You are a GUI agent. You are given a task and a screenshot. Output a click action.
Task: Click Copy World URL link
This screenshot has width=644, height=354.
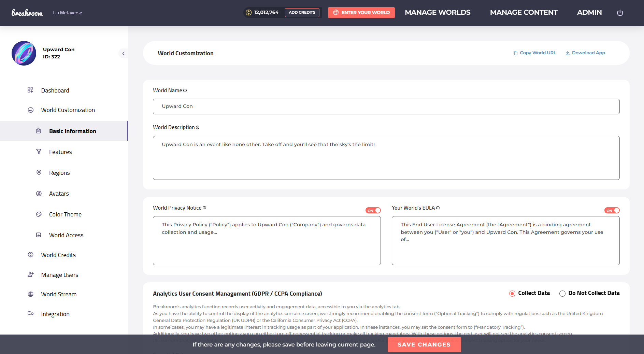click(535, 53)
